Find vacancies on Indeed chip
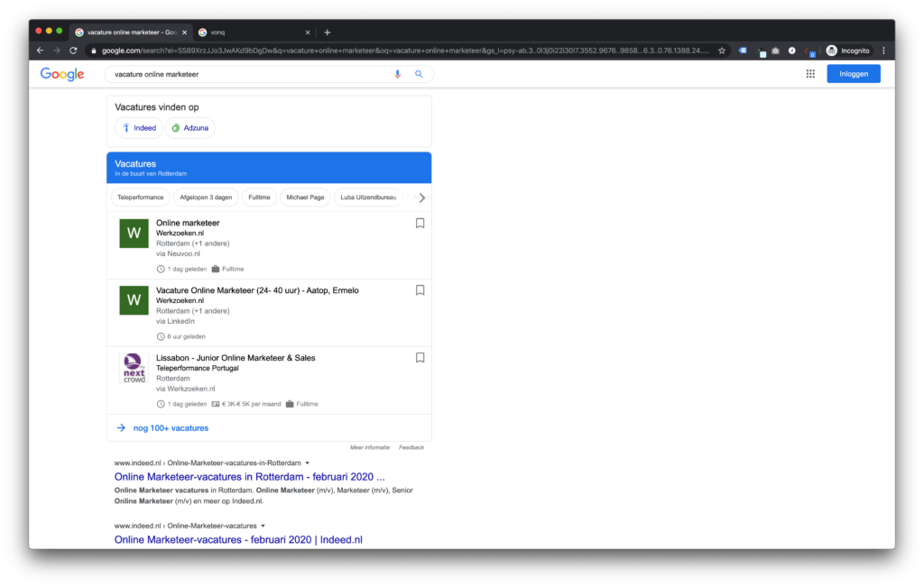Image resolution: width=924 pixels, height=587 pixels. click(139, 128)
